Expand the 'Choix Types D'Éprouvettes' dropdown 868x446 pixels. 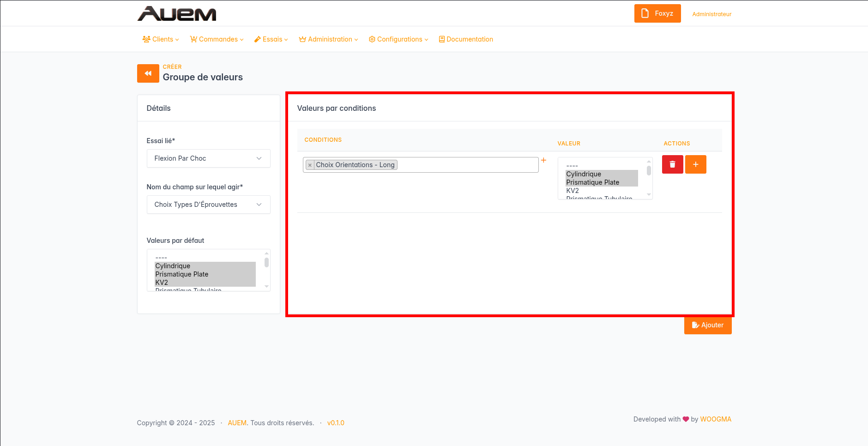(208, 205)
